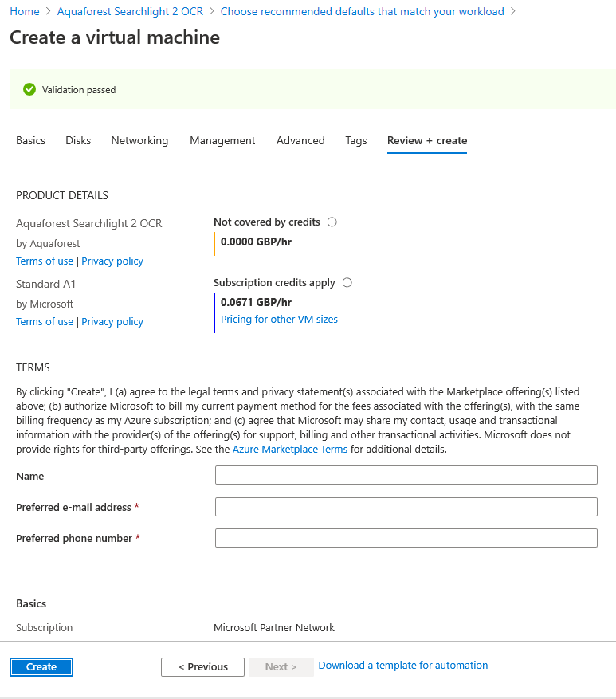Viewport: 616px width, 699px height.
Task: Open the Advanced tab
Action: (300, 140)
